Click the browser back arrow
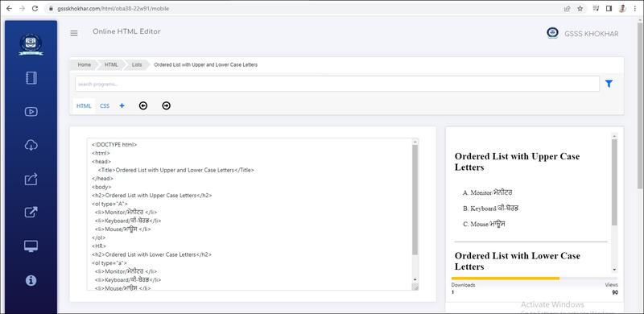Image resolution: width=644 pixels, height=314 pixels. tap(9, 8)
